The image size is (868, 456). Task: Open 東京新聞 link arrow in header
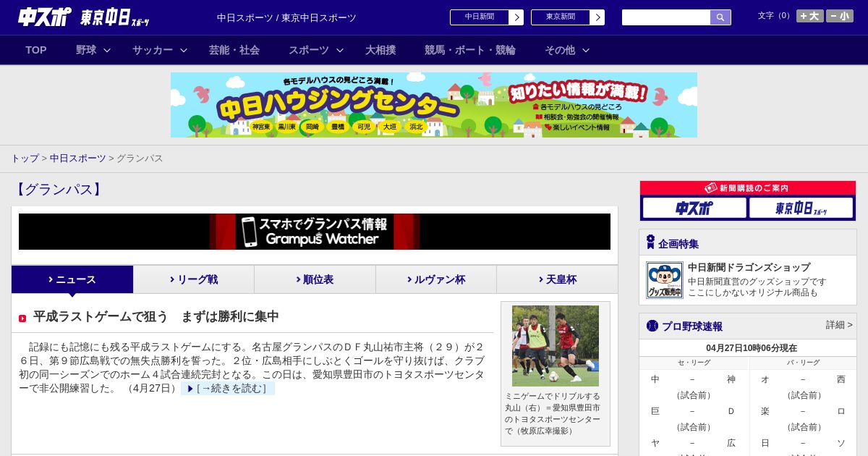point(597,17)
